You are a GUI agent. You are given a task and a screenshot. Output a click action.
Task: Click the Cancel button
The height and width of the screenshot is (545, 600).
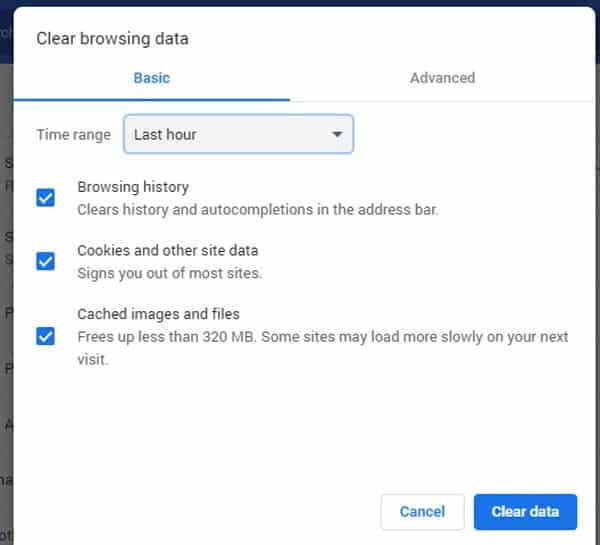(x=422, y=512)
